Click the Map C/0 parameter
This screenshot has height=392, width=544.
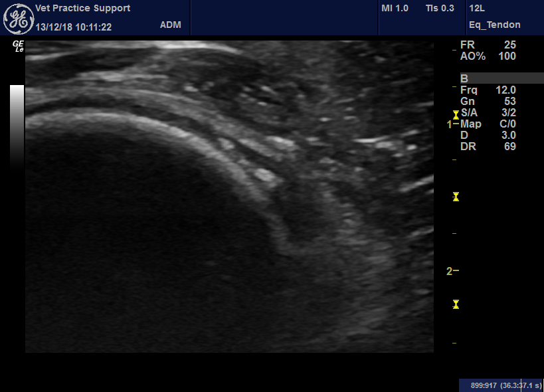488,124
